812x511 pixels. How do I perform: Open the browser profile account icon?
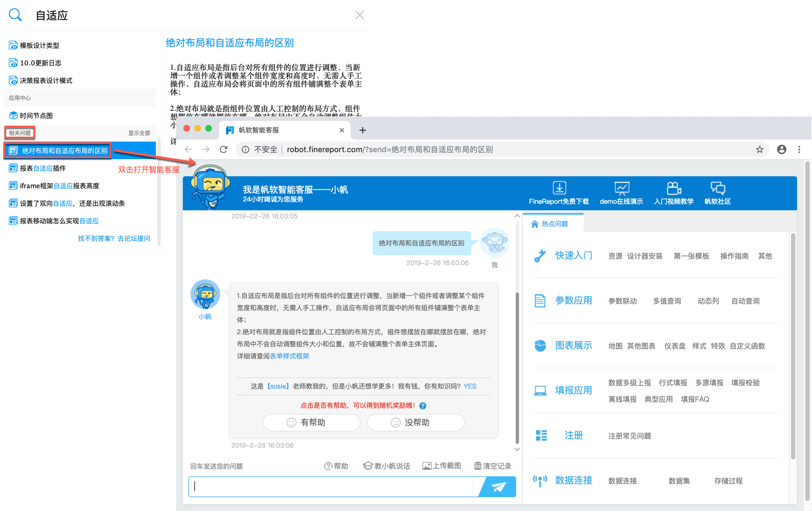(x=781, y=149)
